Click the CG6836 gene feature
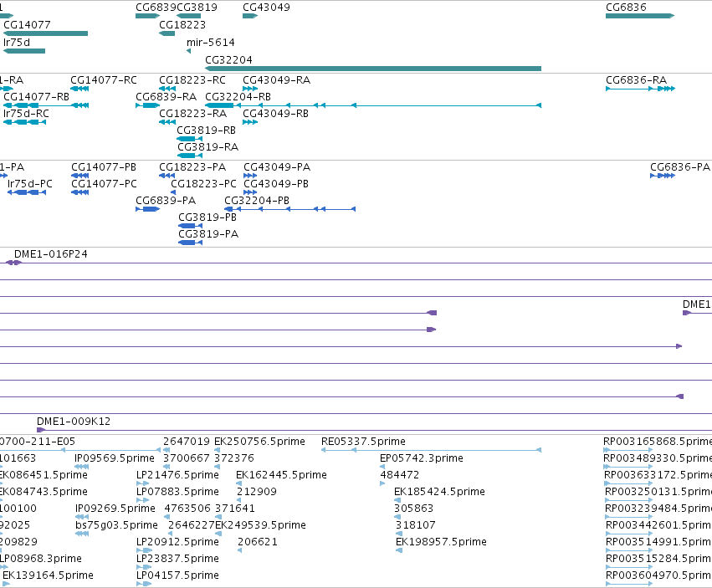The height and width of the screenshot is (588, 712). (640, 16)
